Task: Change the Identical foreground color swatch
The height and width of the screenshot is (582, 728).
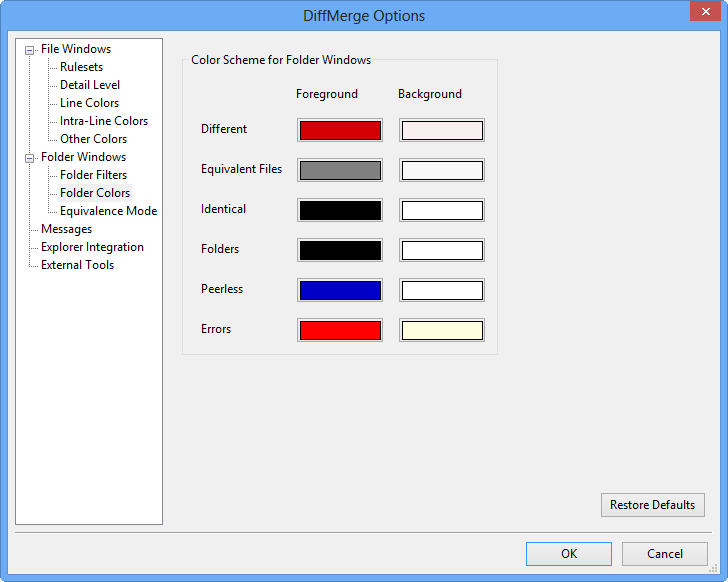Action: (340, 210)
